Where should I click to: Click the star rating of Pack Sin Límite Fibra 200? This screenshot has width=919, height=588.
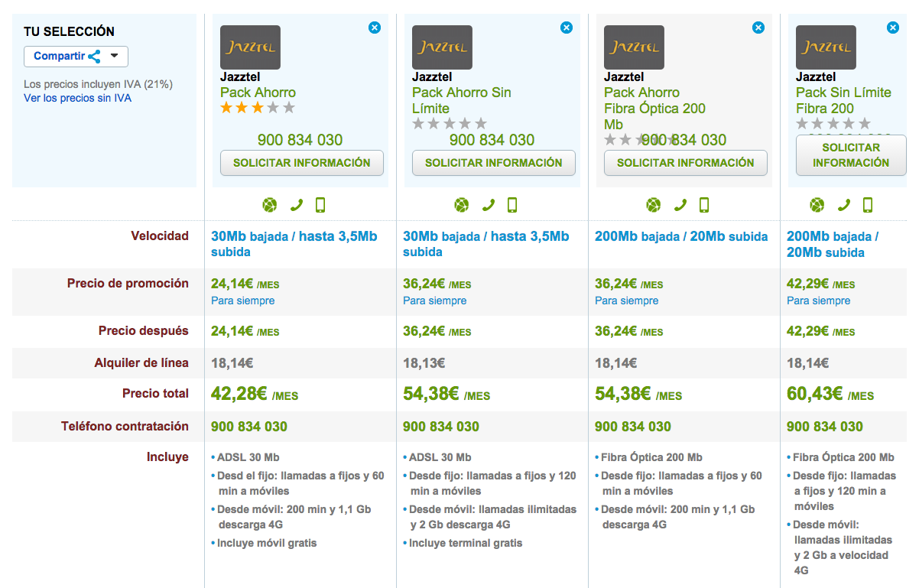[833, 124]
